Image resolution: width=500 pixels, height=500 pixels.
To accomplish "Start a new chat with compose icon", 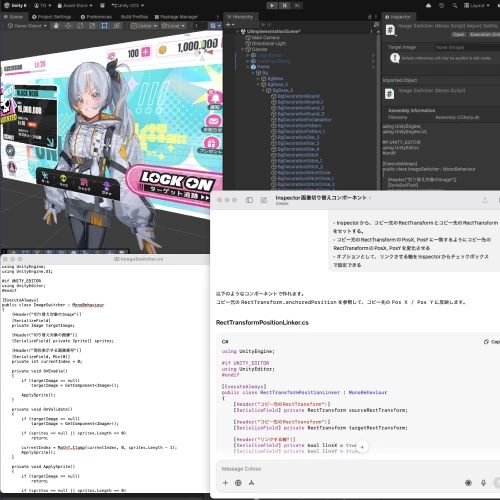I will pos(264,200).
